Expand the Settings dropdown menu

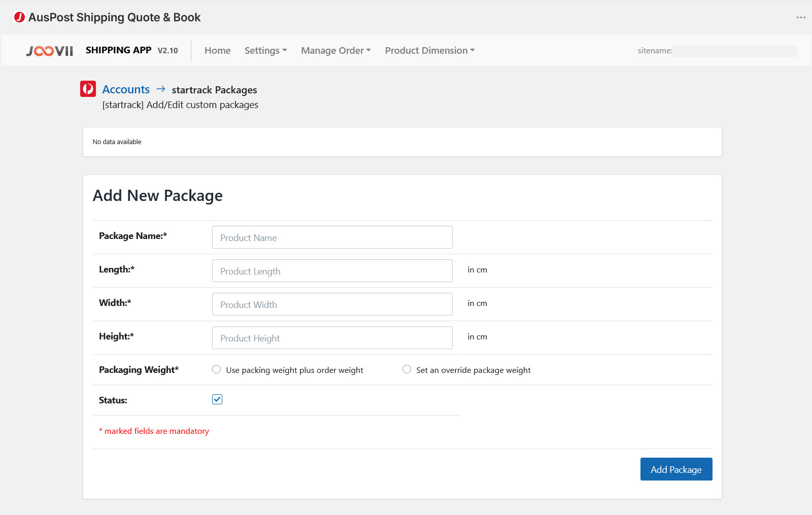pyautogui.click(x=265, y=51)
